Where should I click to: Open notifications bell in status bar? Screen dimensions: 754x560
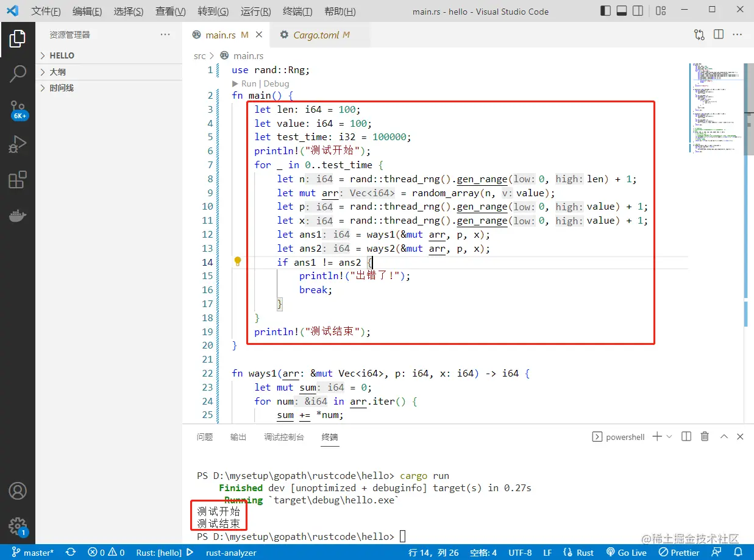737,553
